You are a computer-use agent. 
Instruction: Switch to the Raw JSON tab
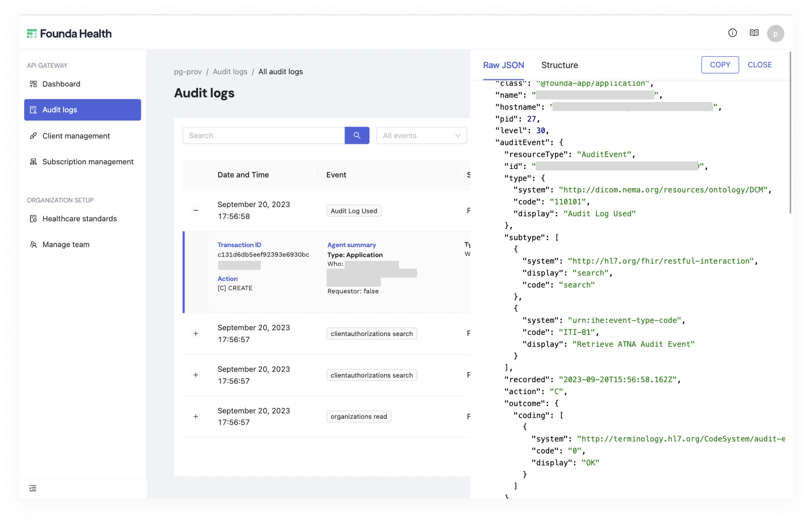click(503, 65)
